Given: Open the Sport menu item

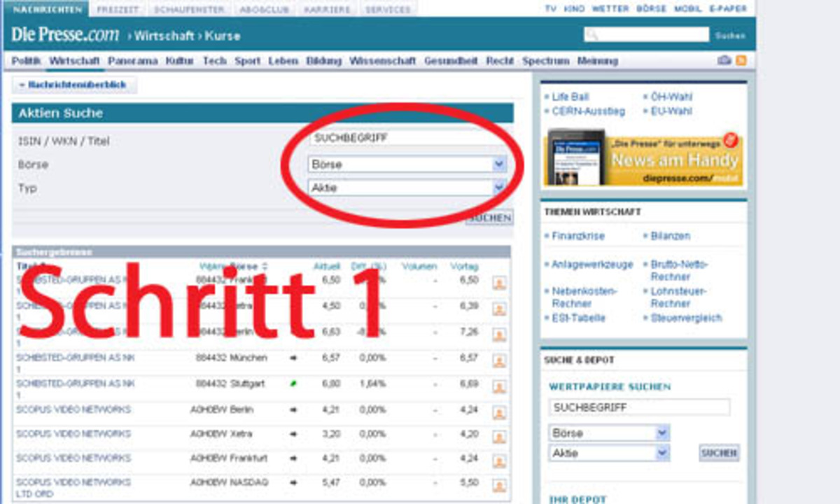Looking at the screenshot, I should (247, 61).
